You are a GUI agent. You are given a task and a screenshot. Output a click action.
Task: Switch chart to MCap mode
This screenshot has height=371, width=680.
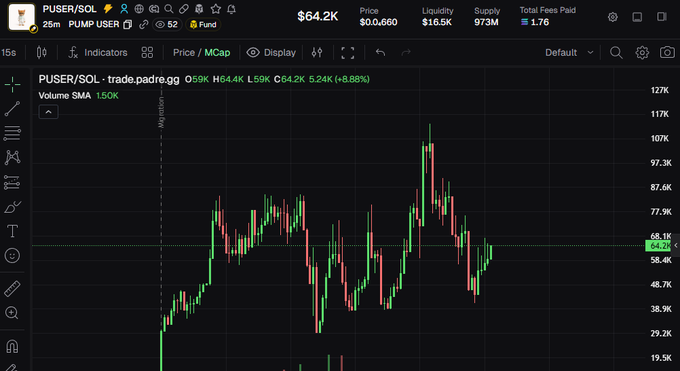[x=217, y=53]
